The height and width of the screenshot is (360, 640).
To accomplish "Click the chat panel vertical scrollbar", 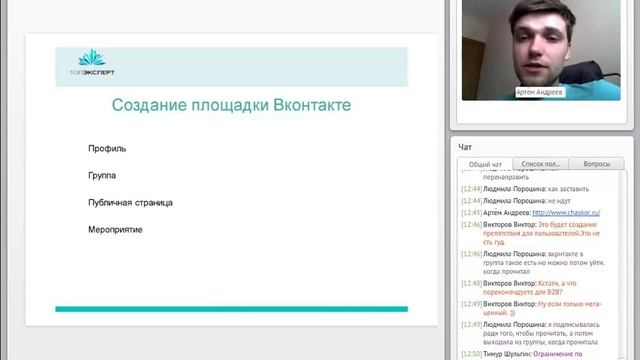I will pos(623,264).
